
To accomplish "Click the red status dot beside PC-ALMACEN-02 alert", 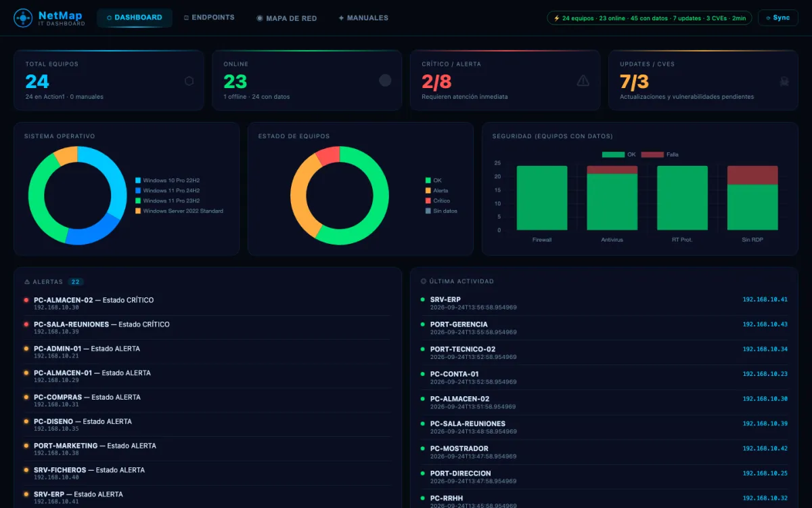I will click(x=26, y=300).
